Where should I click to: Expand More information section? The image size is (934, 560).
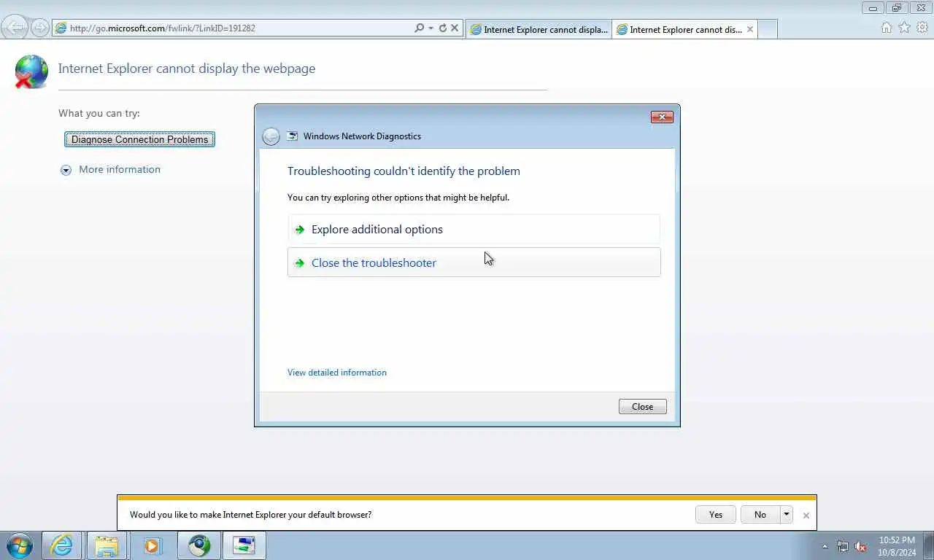click(x=66, y=170)
